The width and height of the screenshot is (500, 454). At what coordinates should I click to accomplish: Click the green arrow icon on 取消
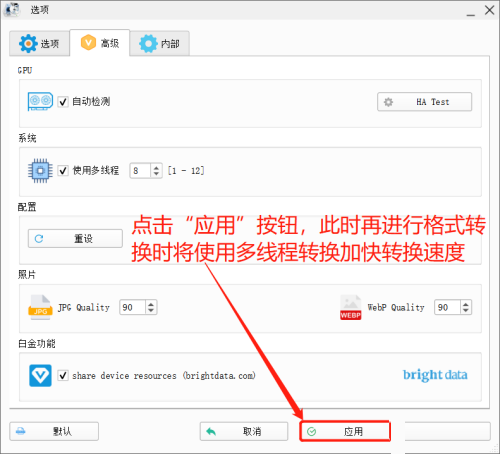tap(211, 432)
